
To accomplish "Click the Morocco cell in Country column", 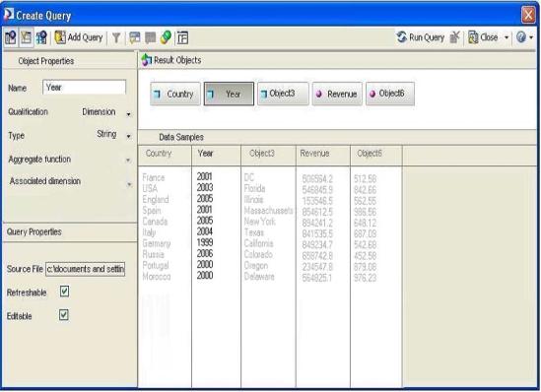I will coord(157,277).
